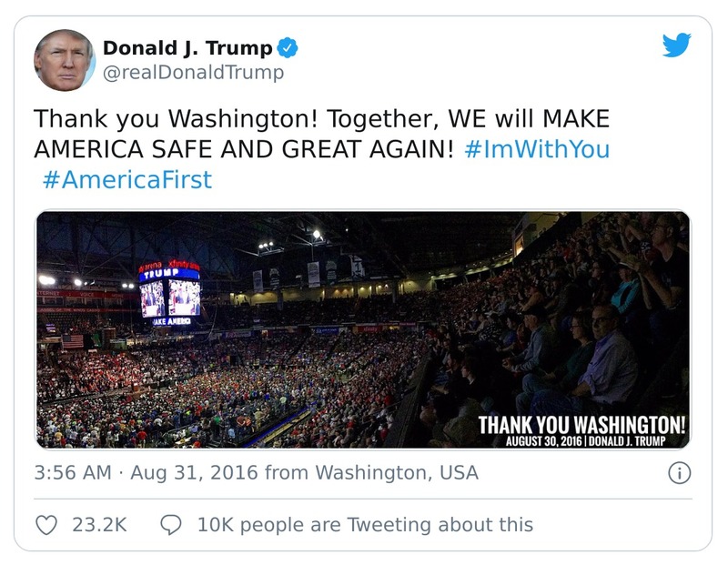Click Donald Trump's profile picture
The image size is (728, 565).
point(63,55)
